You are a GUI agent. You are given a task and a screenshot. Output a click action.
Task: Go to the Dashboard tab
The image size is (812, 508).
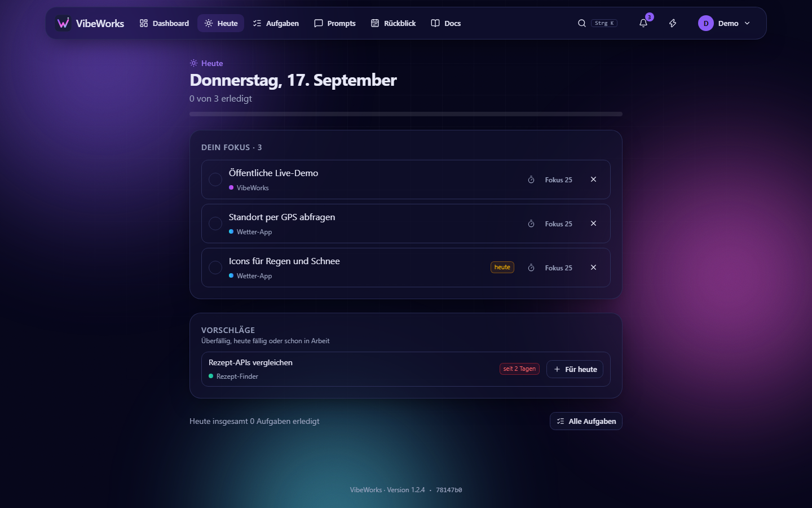[x=164, y=23]
